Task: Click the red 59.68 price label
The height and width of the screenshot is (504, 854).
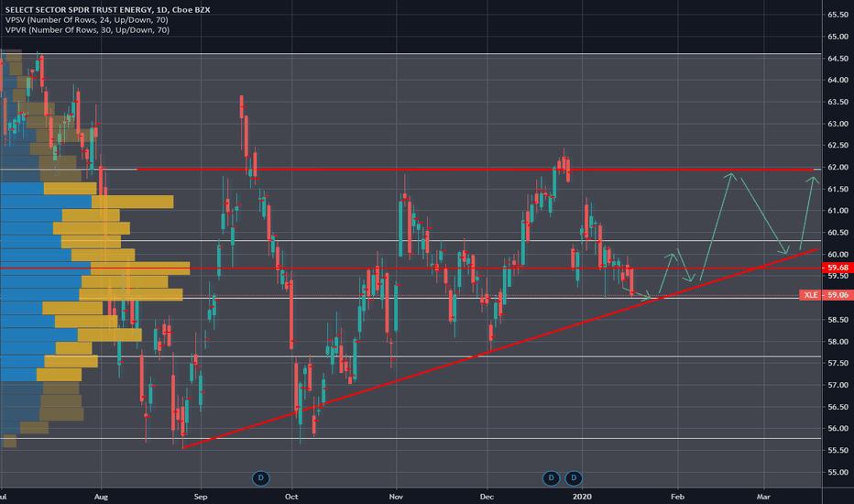Action: click(x=838, y=268)
